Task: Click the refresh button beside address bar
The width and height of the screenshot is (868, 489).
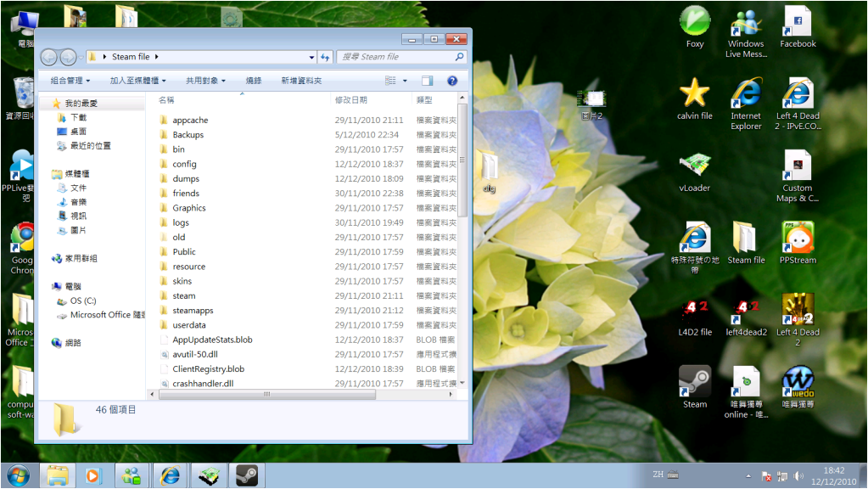Action: pyautogui.click(x=325, y=57)
